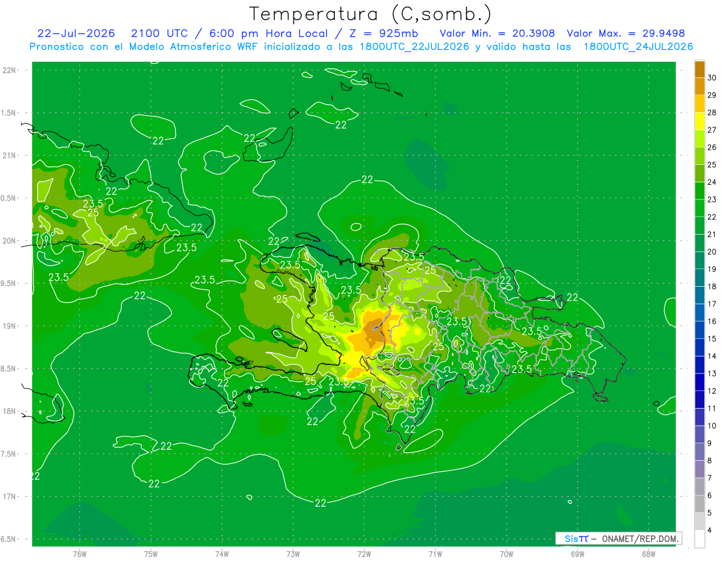Click the "75W" longitude axis label
Image resolution: width=728 pixels, height=562 pixels.
coord(151,554)
